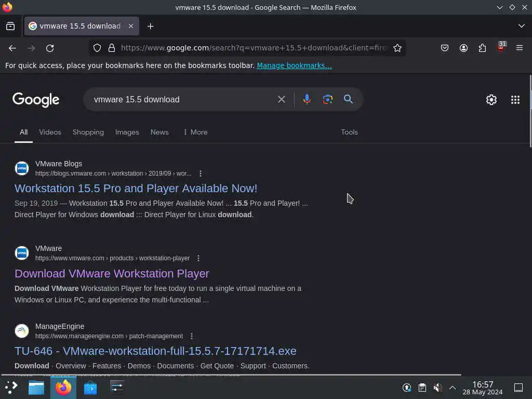Click the VMware Blogs site favicon
532x399 pixels.
(22, 168)
